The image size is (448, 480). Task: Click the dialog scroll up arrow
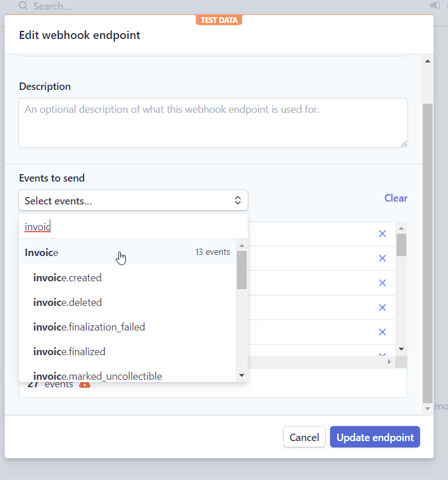coord(427,61)
